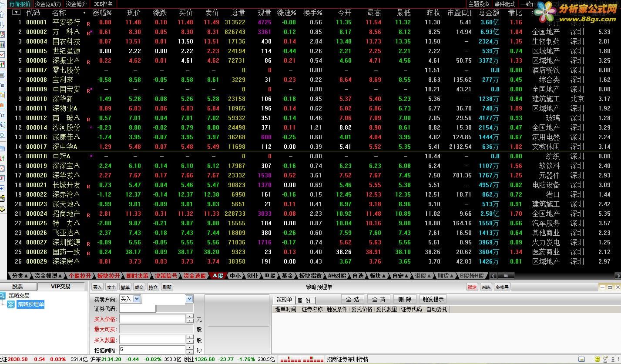Decrease 买入数量 with the down stepper
Viewport: 621px width, 364px height.
(189, 342)
